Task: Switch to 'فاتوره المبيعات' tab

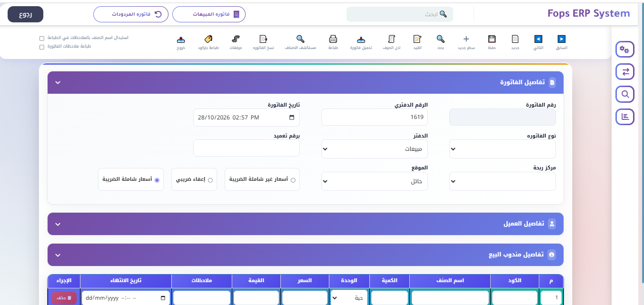Action: point(209,14)
